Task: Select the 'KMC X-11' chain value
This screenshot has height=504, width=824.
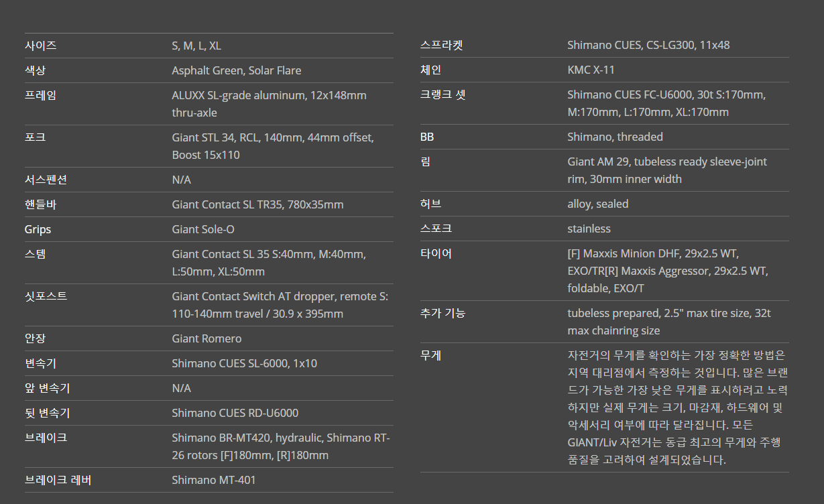Action: coord(591,70)
